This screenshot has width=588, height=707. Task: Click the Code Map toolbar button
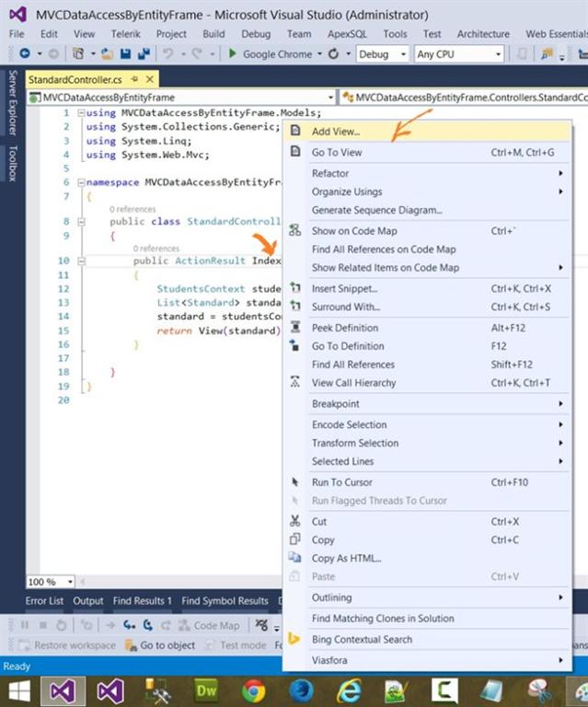coord(209,625)
